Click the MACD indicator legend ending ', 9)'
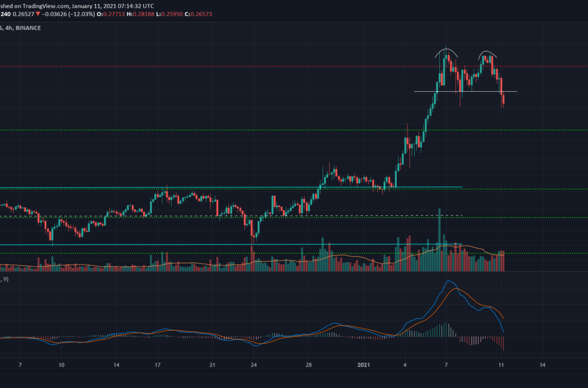Image resolution: width=588 pixels, height=388 pixels. (5, 279)
